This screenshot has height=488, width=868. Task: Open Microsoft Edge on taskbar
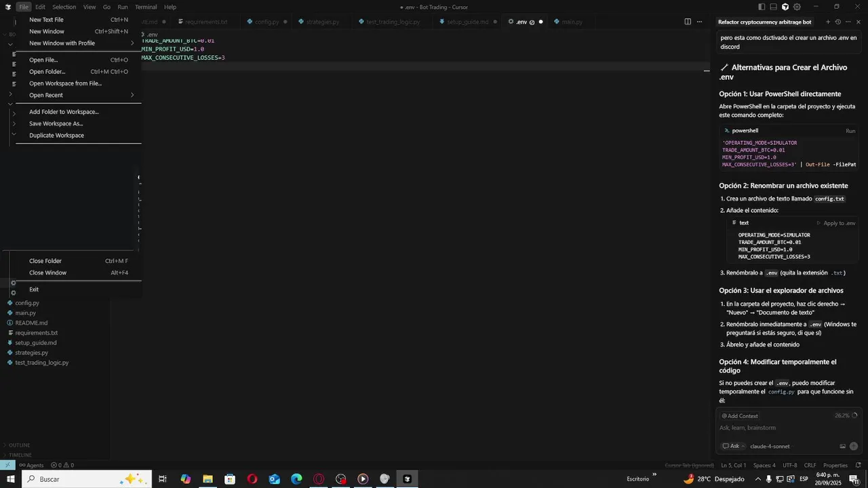(296, 479)
